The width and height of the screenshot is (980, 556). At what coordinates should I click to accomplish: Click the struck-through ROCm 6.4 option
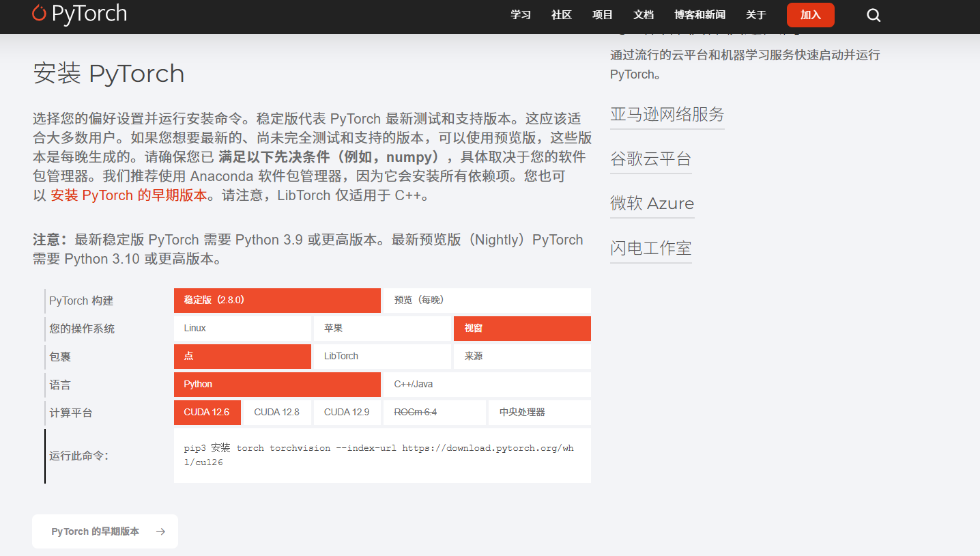point(435,413)
